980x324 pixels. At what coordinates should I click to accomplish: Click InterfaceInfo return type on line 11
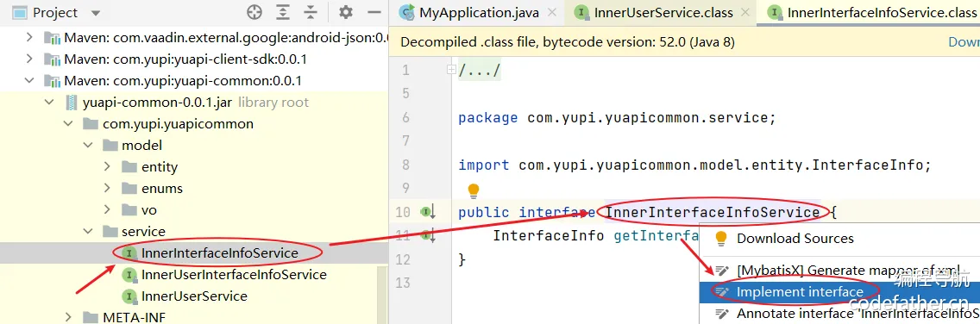click(x=548, y=235)
